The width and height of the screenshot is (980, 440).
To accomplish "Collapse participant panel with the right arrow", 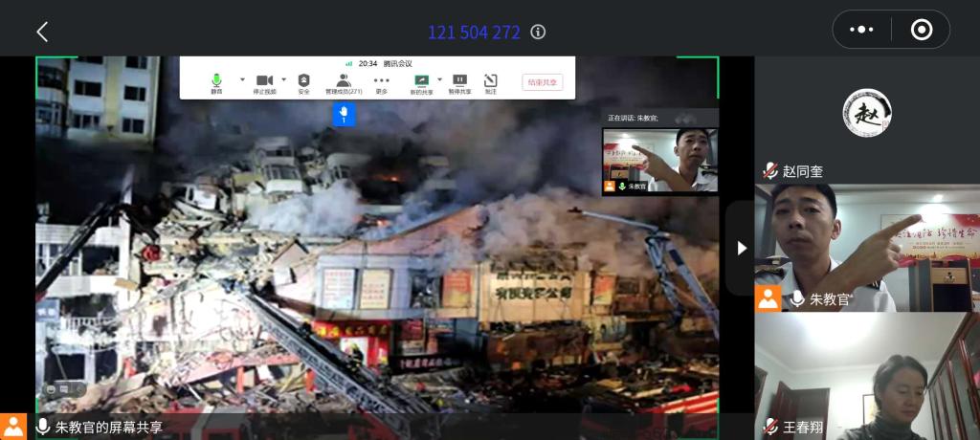I will click(x=742, y=248).
